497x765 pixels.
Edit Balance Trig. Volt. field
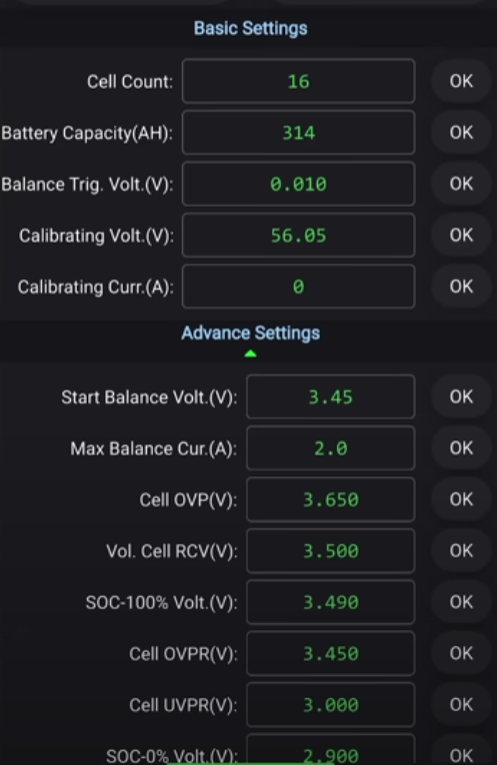(298, 183)
